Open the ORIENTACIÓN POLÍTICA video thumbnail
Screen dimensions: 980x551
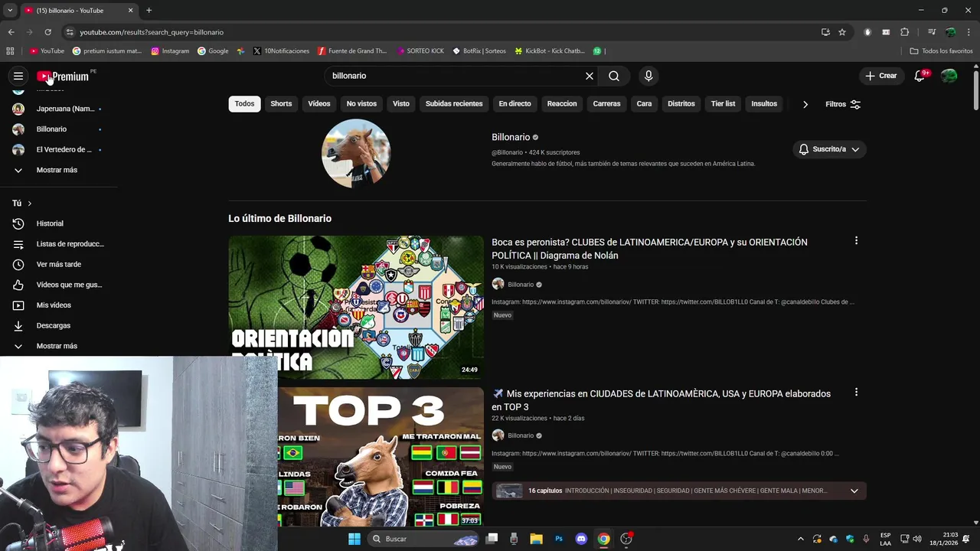tap(356, 307)
